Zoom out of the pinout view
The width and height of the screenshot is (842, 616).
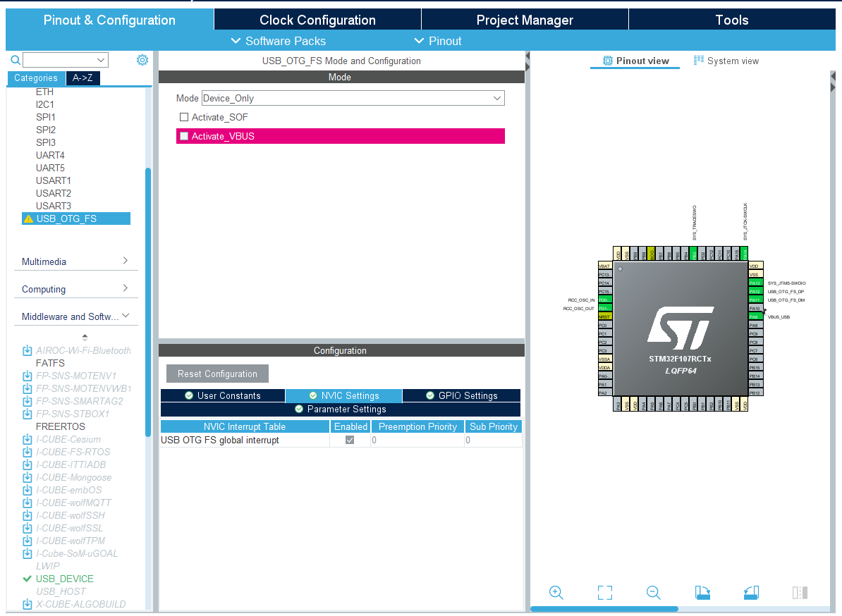tap(653, 593)
